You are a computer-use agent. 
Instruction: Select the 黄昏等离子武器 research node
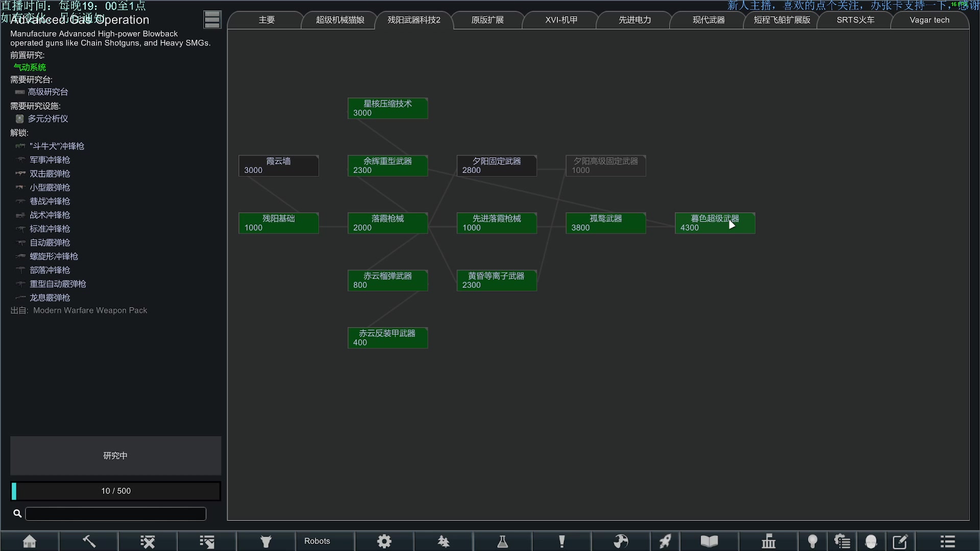pyautogui.click(x=497, y=281)
